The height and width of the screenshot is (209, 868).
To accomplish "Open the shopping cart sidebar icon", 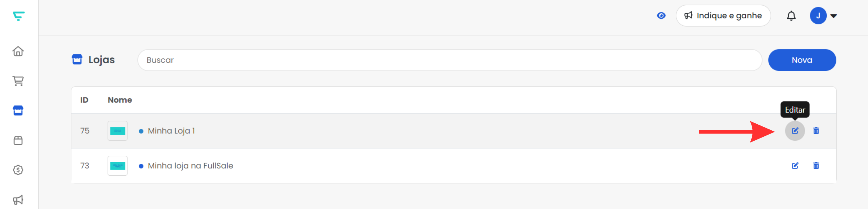I will (x=18, y=81).
